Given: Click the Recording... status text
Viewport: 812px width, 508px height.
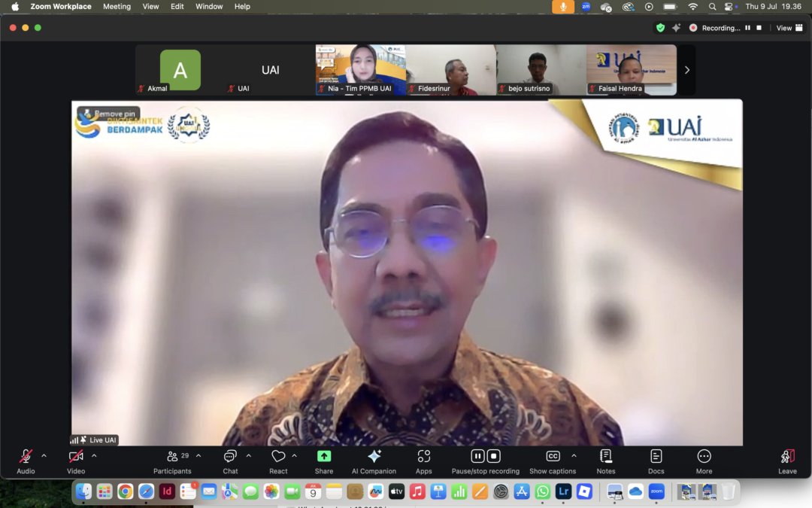Looking at the screenshot, I should tap(721, 28).
